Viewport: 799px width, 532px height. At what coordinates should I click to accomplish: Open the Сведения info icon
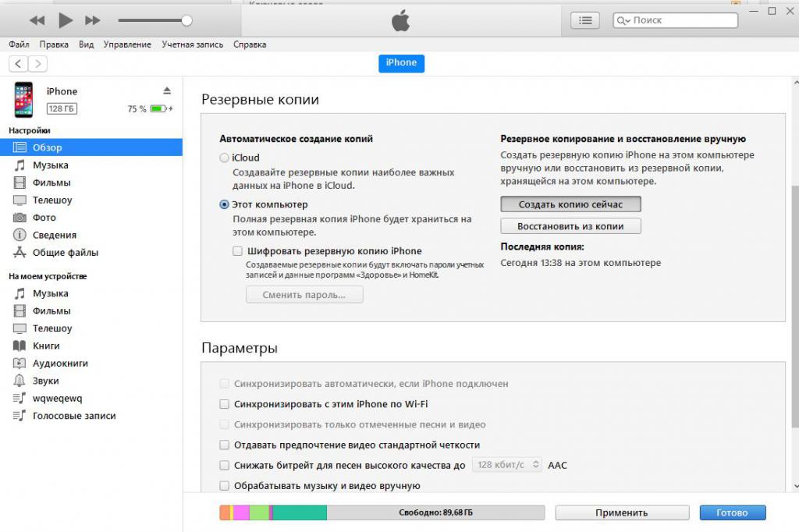(x=20, y=235)
